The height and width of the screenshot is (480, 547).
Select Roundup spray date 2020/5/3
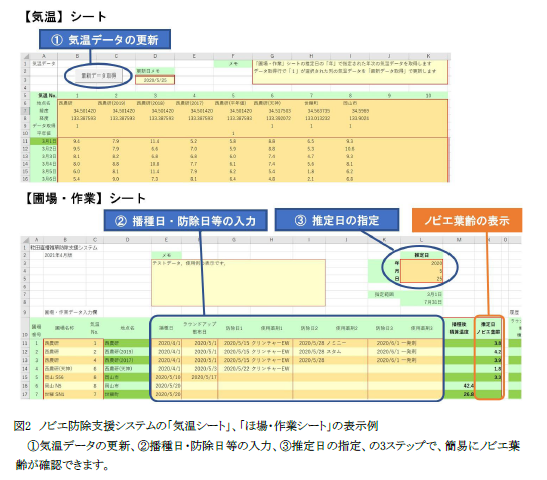(200, 369)
